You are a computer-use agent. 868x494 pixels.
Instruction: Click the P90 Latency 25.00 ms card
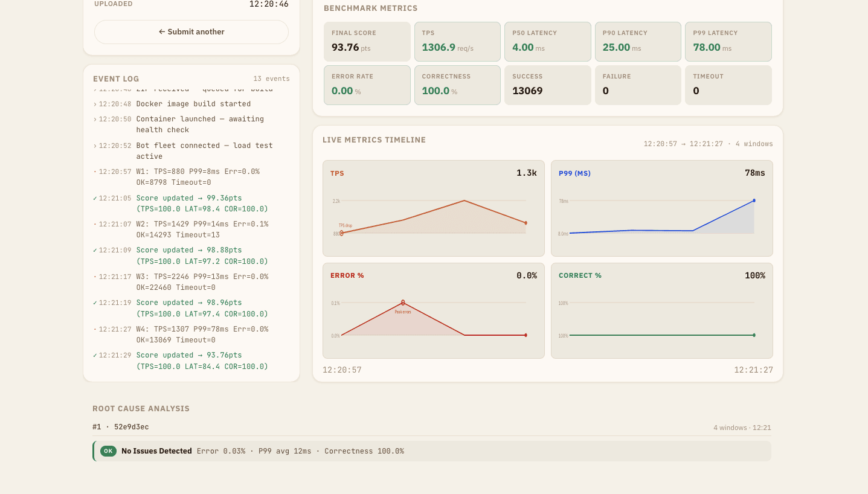point(638,42)
